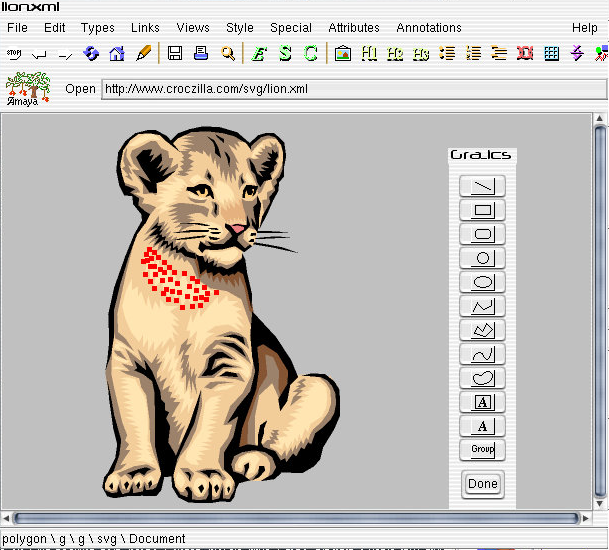Screen dimensions: 609x550
Task: Select the ellipse shape tool
Action: coord(482,282)
